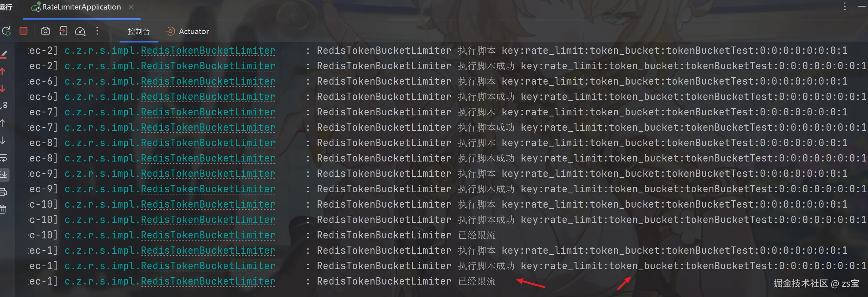Open the Actuator tab

(187, 31)
